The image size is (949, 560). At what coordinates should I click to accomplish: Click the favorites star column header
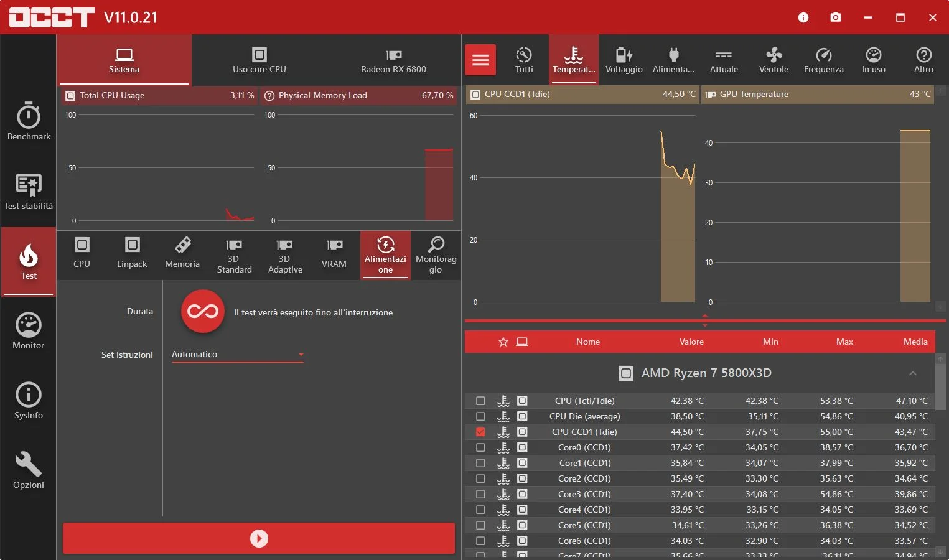point(503,342)
